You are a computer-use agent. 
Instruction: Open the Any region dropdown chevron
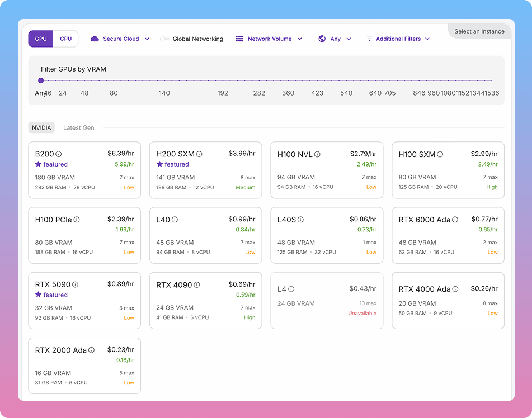pyautogui.click(x=349, y=39)
